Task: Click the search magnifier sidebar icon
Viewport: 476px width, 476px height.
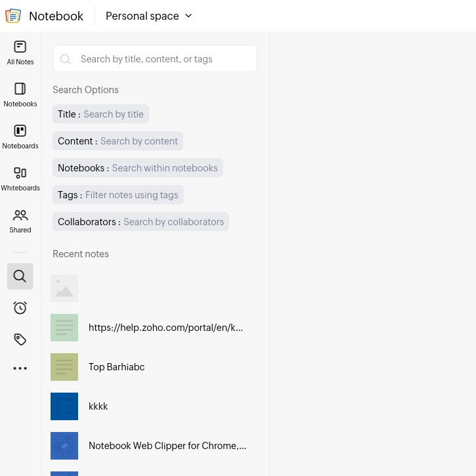Action: 20,276
